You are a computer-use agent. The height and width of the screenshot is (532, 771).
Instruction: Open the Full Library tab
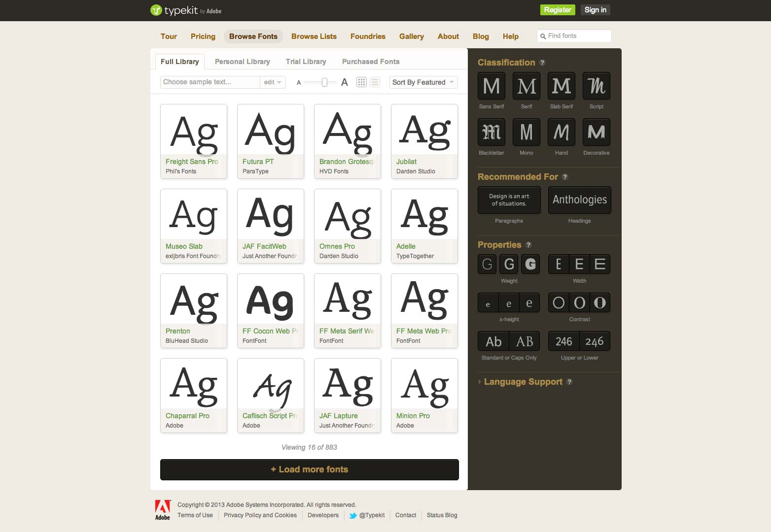click(180, 62)
